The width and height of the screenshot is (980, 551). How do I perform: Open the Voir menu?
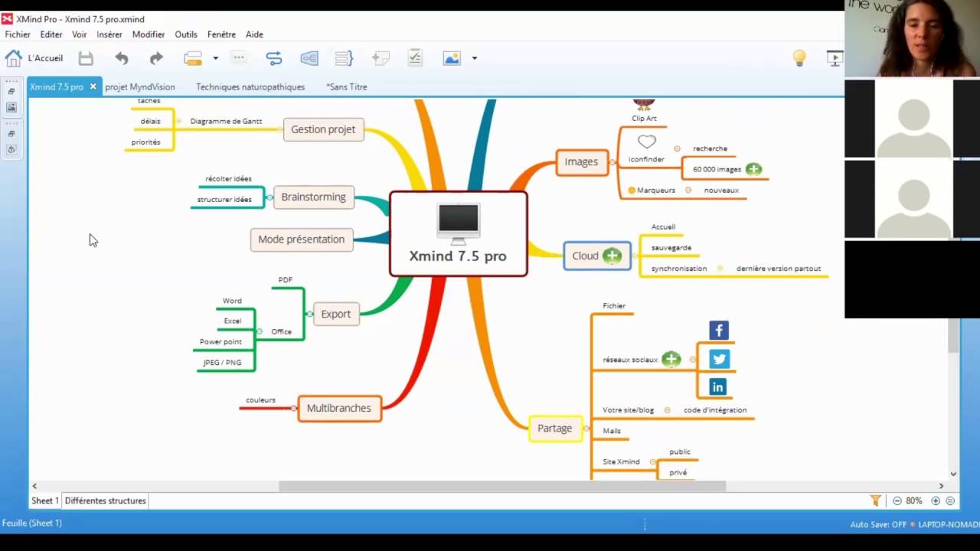tap(80, 34)
